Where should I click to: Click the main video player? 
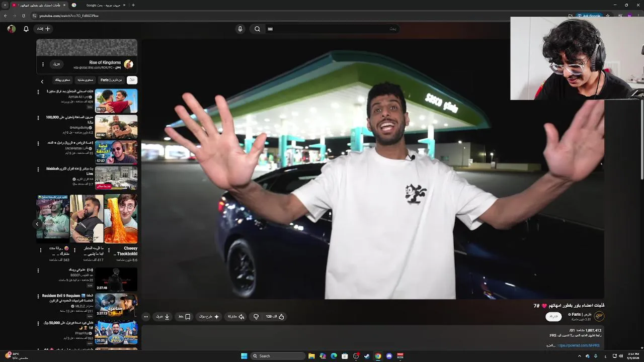tap(372, 169)
